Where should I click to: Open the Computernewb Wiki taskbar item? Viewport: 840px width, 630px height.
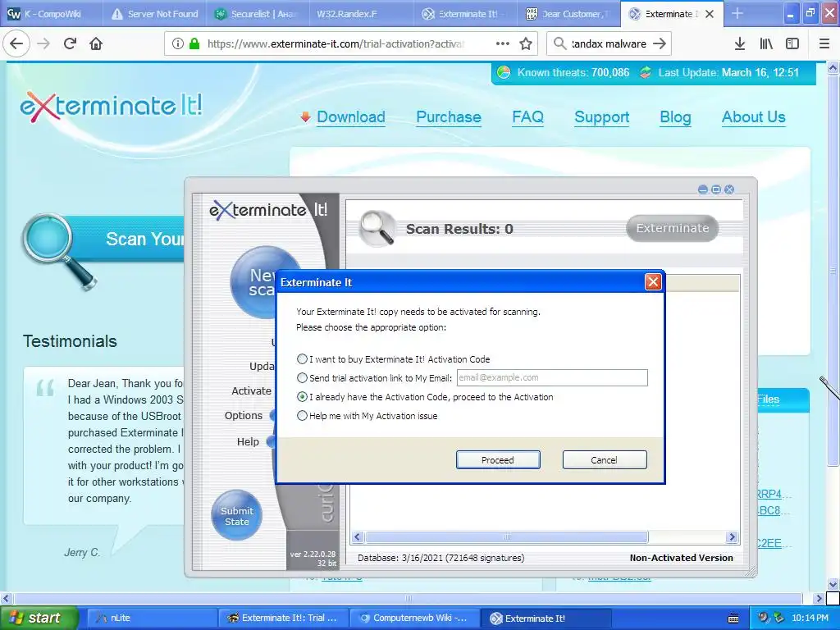[414, 618]
